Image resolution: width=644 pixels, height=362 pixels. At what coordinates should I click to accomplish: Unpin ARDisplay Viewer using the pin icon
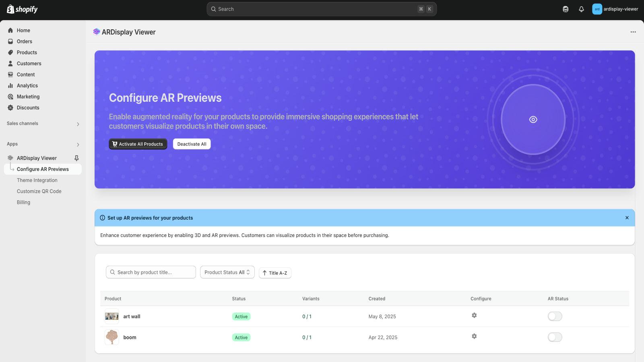76,158
